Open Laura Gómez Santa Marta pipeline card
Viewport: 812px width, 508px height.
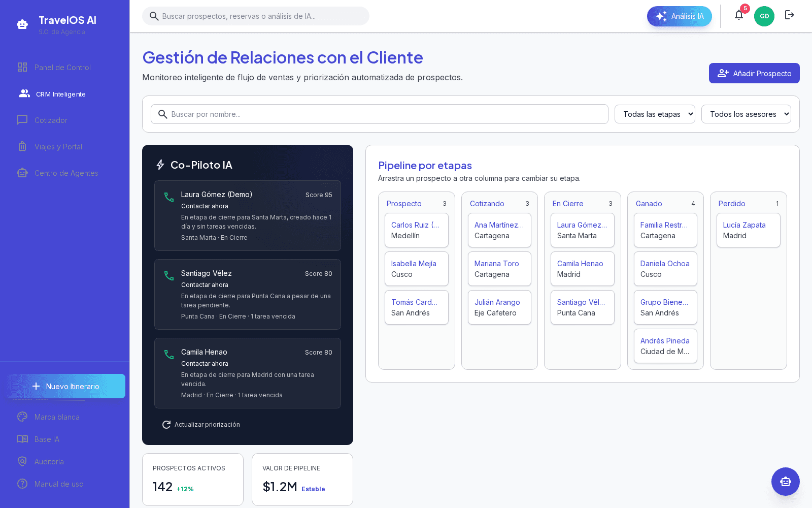point(583,230)
